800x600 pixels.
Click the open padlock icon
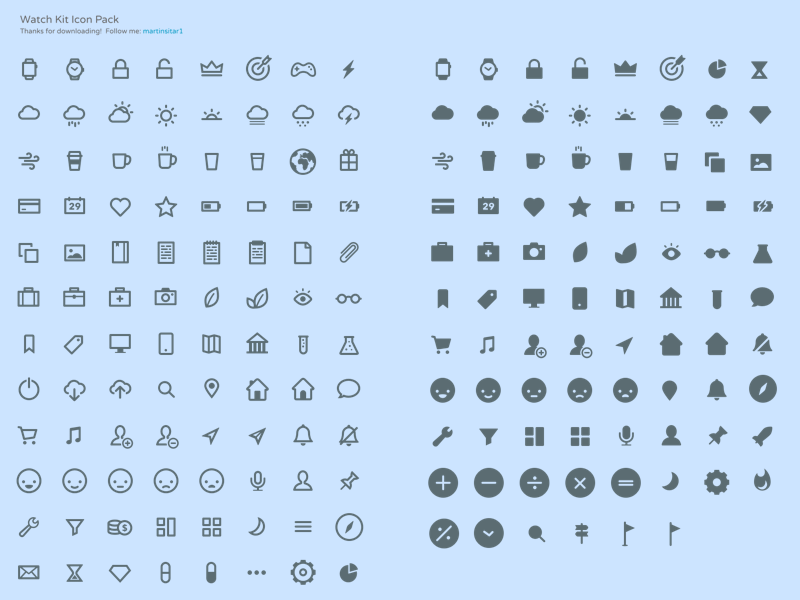(165, 69)
